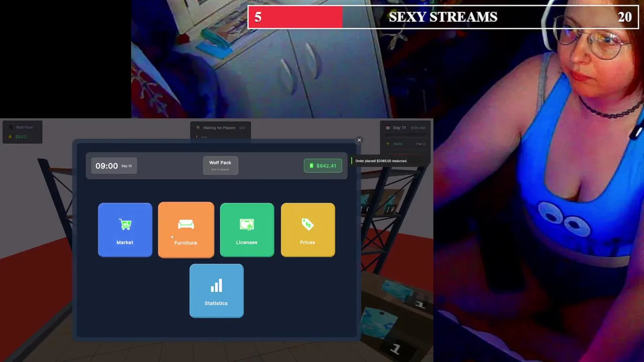Click Wolf Pack to rename the store
The height and width of the screenshot is (362, 644).
coord(220,165)
